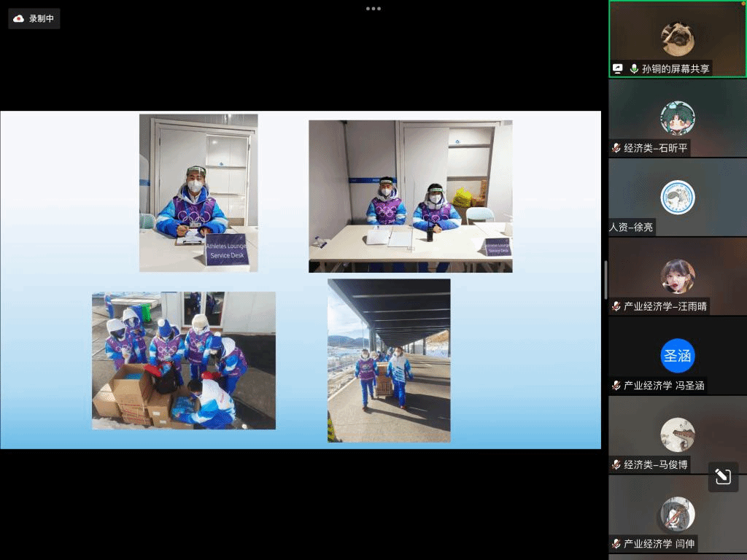The width and height of the screenshot is (747, 560).
Task: Click 汪雨晴's girl avatar picture
Action: tap(677, 276)
